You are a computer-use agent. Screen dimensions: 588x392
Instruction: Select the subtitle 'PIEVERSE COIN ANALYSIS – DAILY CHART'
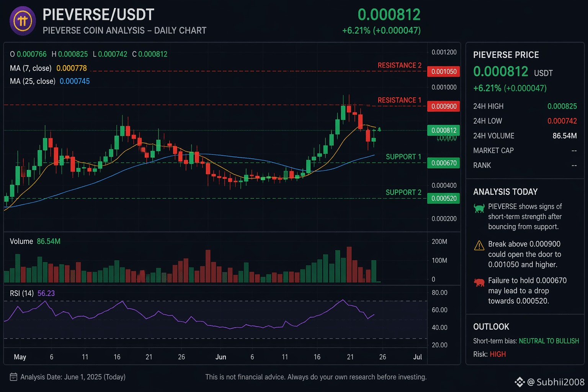coord(124,31)
